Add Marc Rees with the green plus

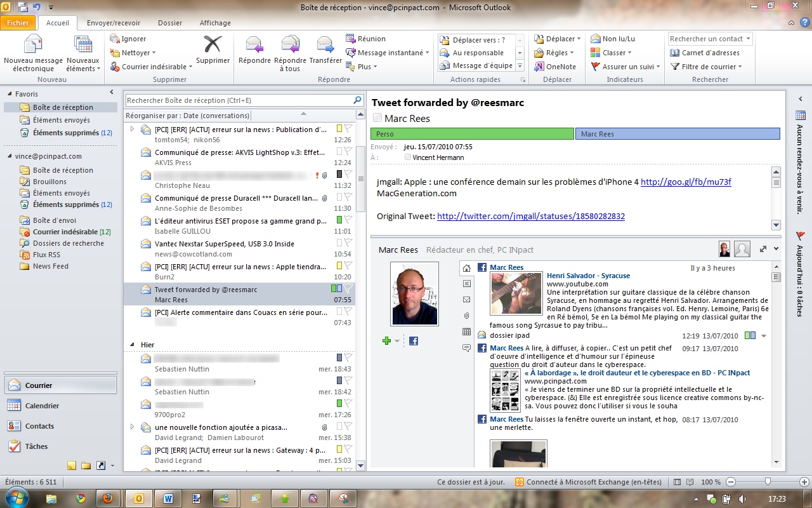point(386,341)
